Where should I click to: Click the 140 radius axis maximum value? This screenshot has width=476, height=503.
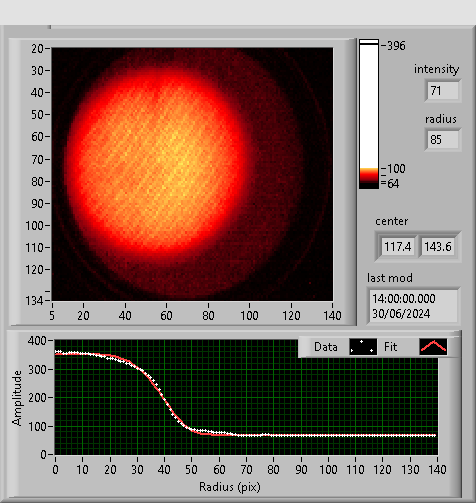coord(437,470)
